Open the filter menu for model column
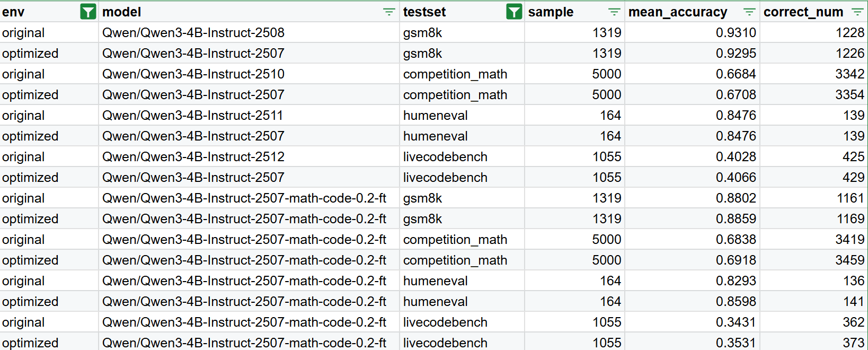Viewport: 868px width, 350px height. 389,12
